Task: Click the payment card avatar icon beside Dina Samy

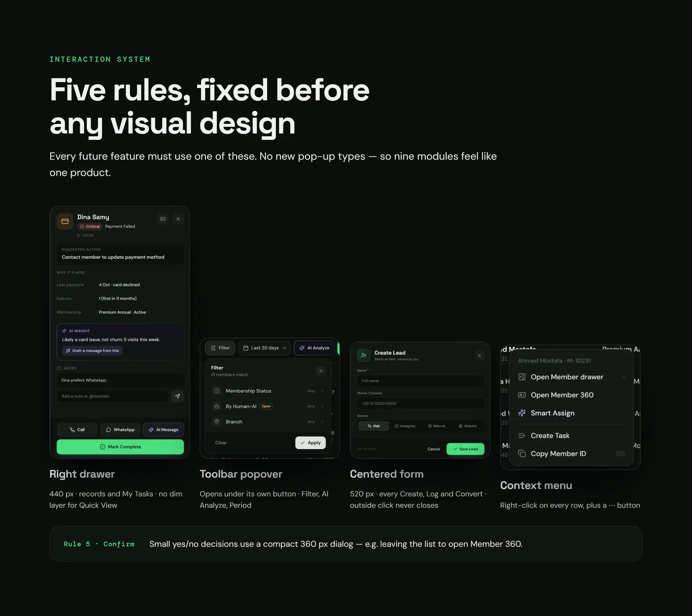Action: click(65, 221)
